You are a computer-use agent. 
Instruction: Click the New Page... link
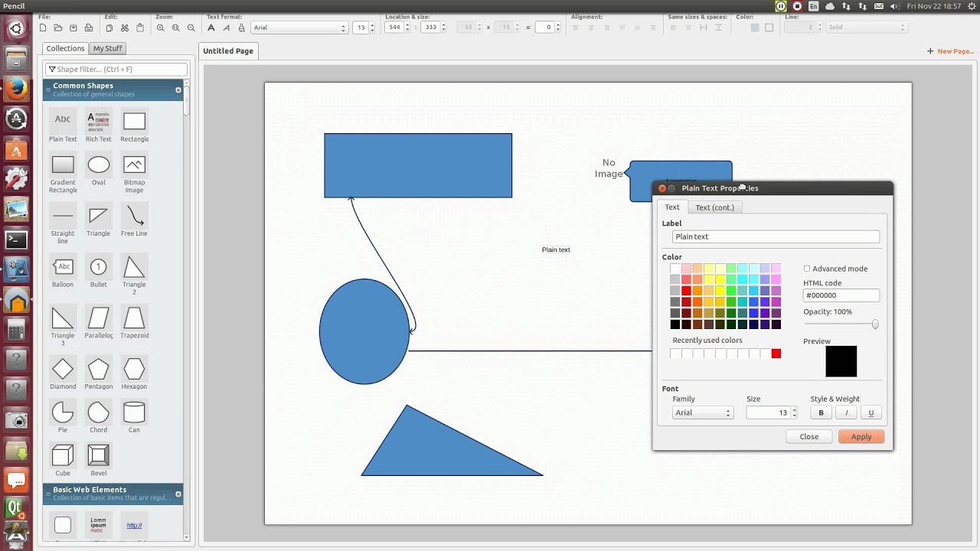click(x=950, y=51)
